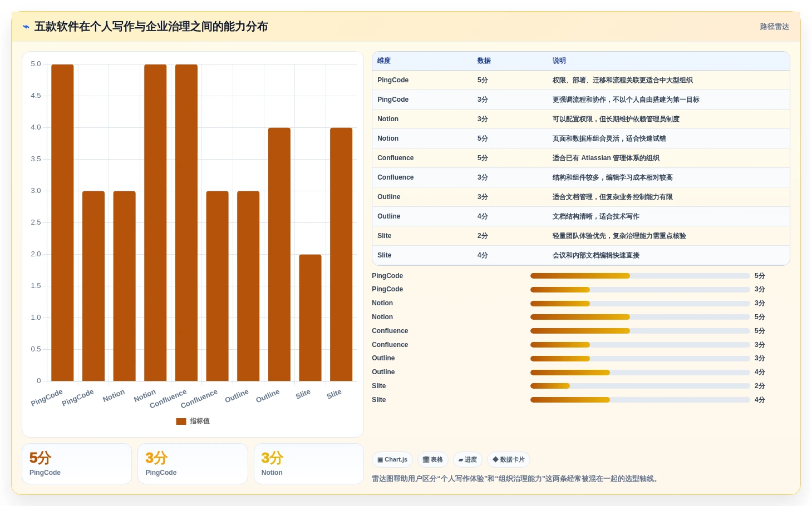812x506 pixels.
Task: Click the 说明 column header
Action: [x=559, y=61]
